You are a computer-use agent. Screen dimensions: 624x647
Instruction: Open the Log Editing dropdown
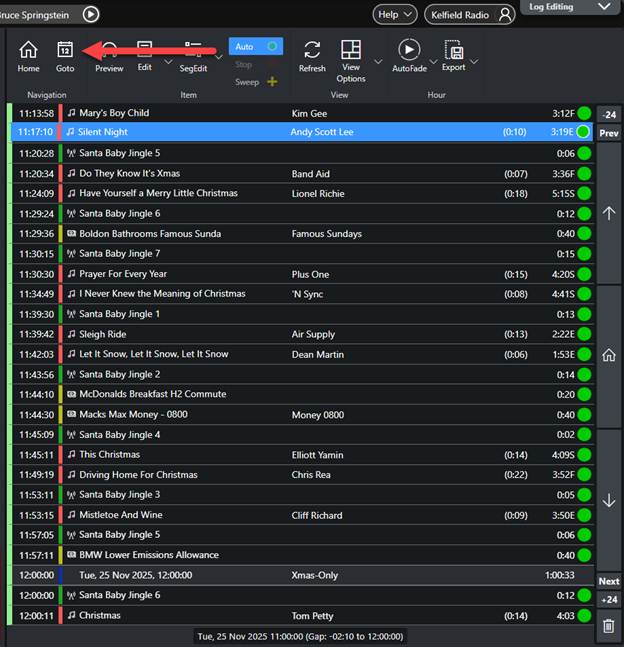pos(570,8)
